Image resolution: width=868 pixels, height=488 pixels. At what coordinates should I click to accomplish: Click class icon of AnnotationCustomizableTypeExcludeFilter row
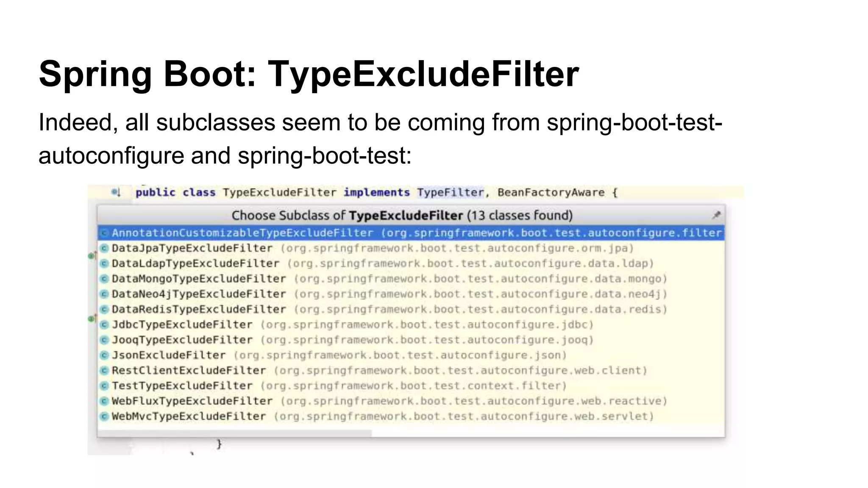tap(104, 233)
